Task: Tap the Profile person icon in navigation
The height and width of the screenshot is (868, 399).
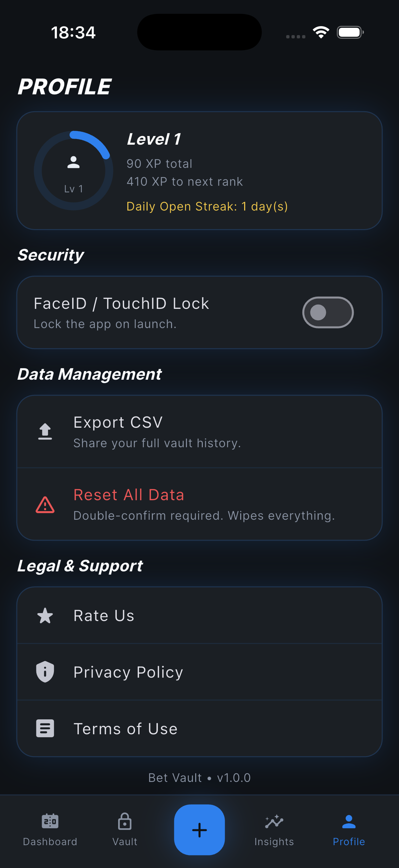Action: (x=348, y=822)
